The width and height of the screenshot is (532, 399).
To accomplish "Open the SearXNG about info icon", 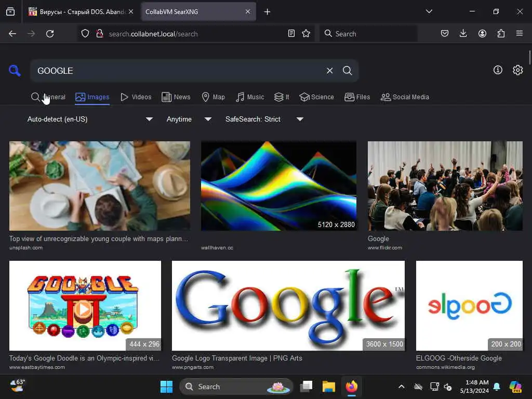I will point(498,70).
